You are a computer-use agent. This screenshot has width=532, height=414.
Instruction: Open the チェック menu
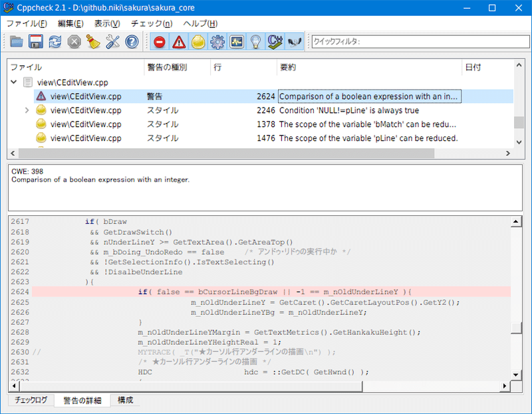150,23
